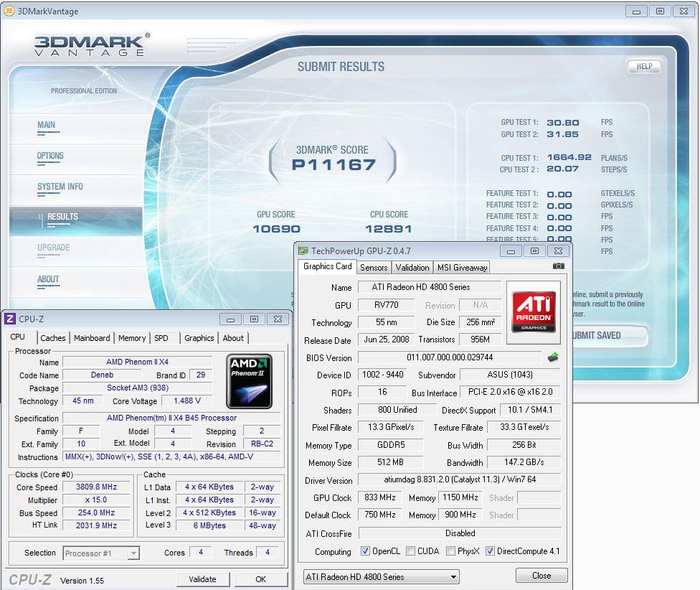This screenshot has width=700, height=590.
Task: Open the MSI Giveaway tab in GPU-Z
Action: [x=462, y=268]
